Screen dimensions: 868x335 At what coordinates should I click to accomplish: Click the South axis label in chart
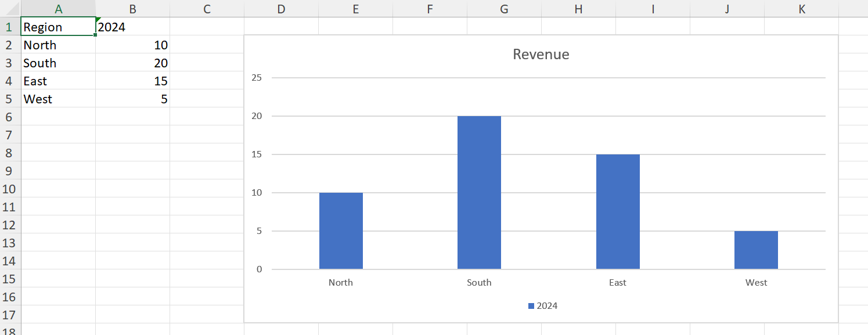[x=479, y=283]
